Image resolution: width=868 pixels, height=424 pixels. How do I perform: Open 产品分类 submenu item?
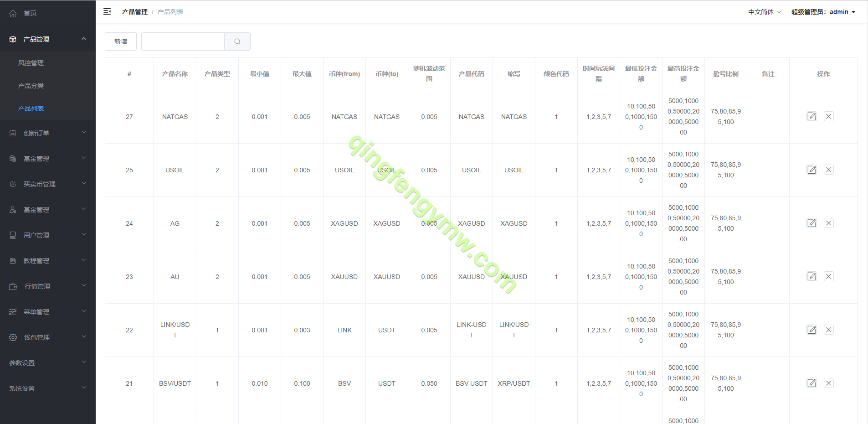click(x=48, y=86)
